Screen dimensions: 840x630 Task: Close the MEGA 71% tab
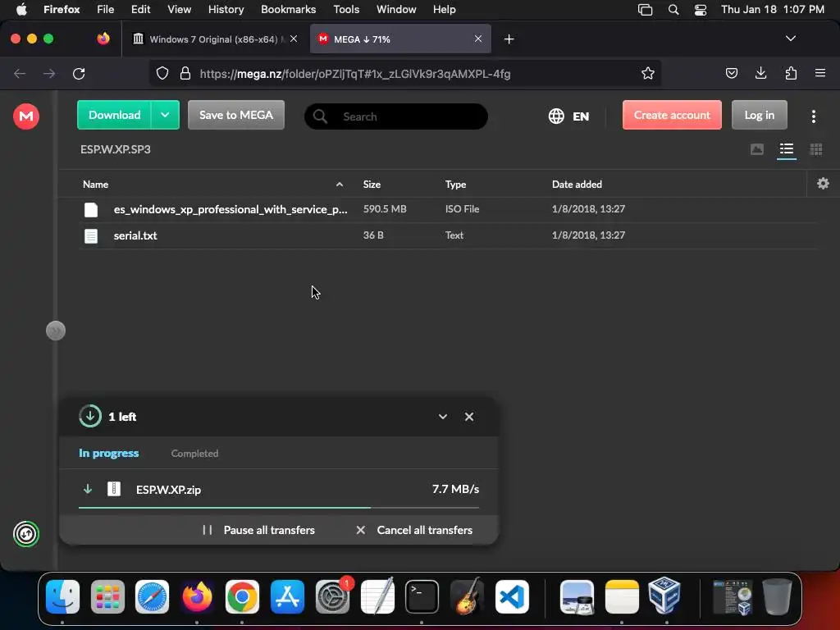tap(478, 39)
